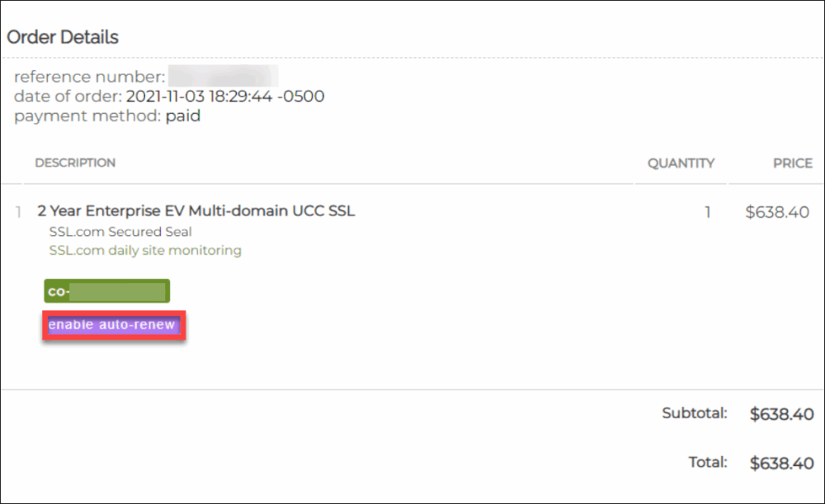Click the SSL.com Secured Seal text
The width and height of the screenshot is (825, 504).
(x=120, y=232)
